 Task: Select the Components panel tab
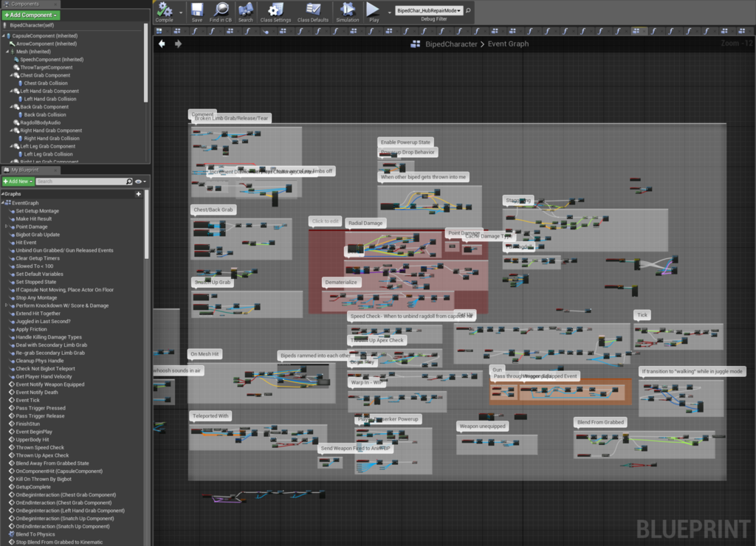pyautogui.click(x=24, y=4)
